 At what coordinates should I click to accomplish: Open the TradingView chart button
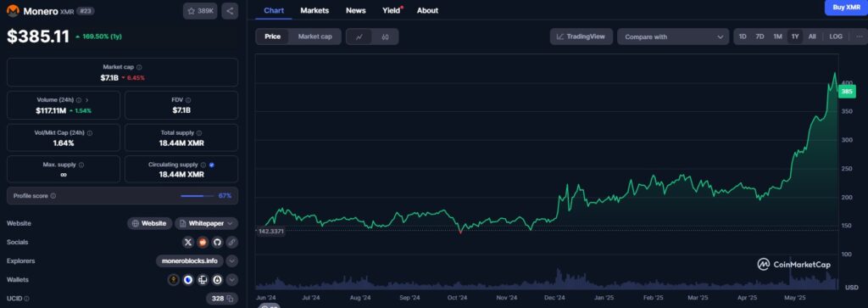[581, 36]
